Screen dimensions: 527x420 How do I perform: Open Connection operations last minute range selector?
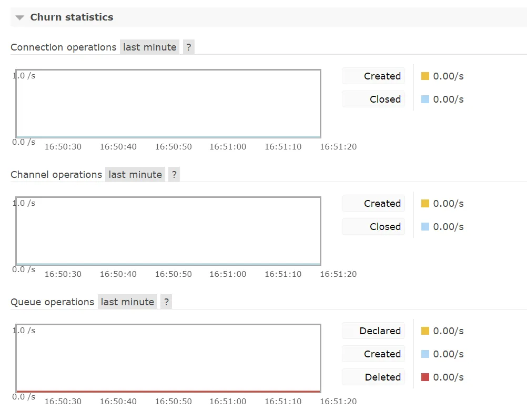click(149, 47)
